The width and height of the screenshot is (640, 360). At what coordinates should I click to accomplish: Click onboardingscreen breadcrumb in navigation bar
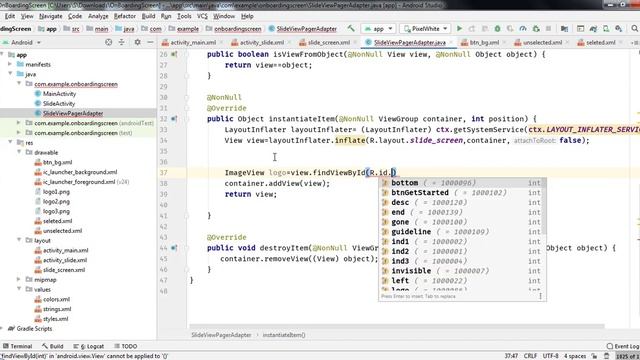(238, 29)
